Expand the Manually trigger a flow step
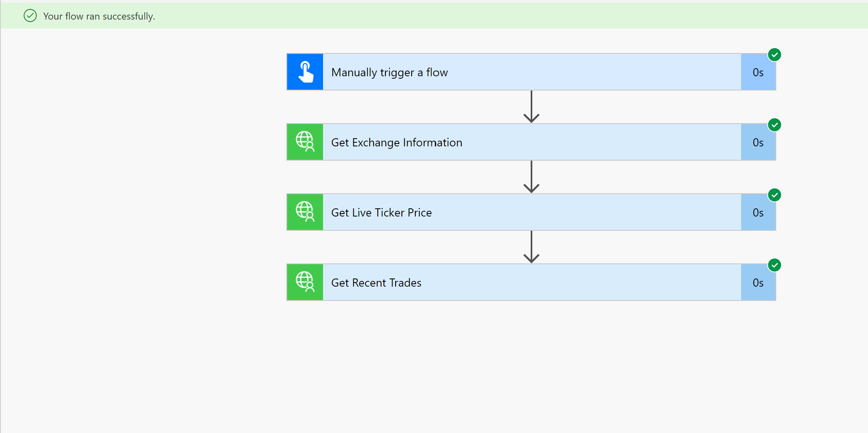This screenshot has height=433, width=868. point(531,72)
